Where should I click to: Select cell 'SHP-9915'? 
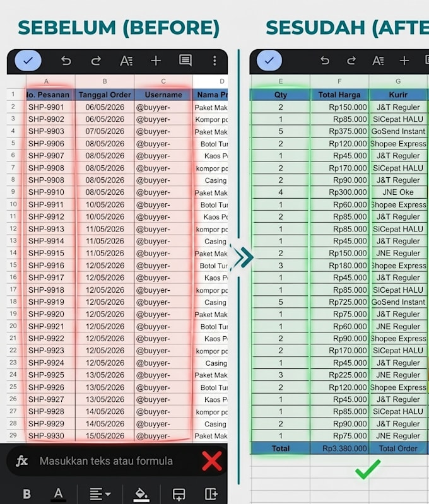[50, 254]
